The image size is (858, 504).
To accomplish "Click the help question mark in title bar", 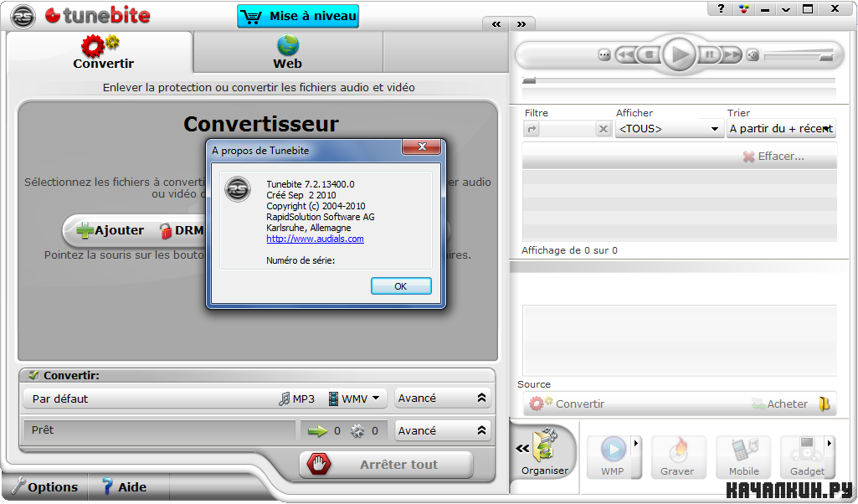I will coord(722,8).
